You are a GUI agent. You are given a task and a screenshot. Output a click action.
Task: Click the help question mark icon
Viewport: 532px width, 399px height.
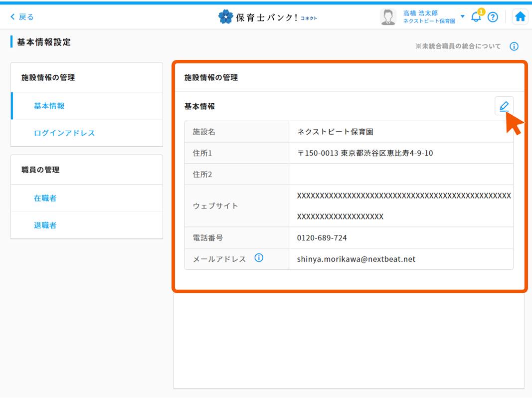pyautogui.click(x=493, y=16)
